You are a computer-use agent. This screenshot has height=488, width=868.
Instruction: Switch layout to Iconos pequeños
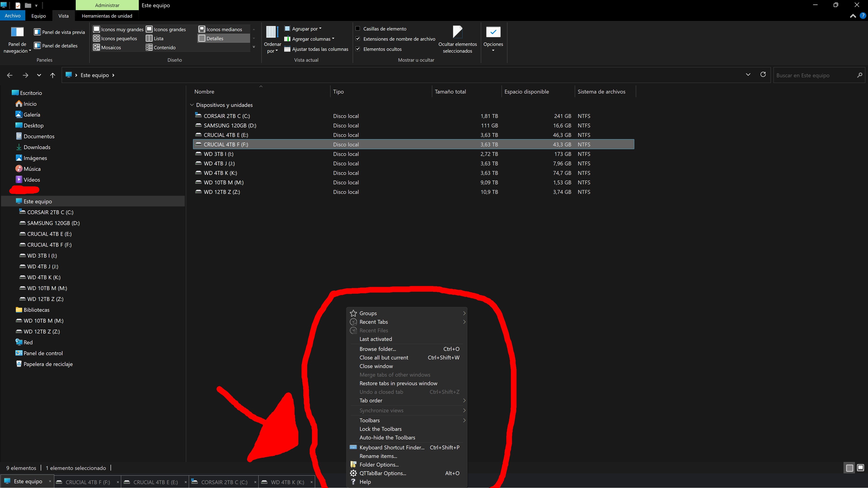click(x=115, y=38)
